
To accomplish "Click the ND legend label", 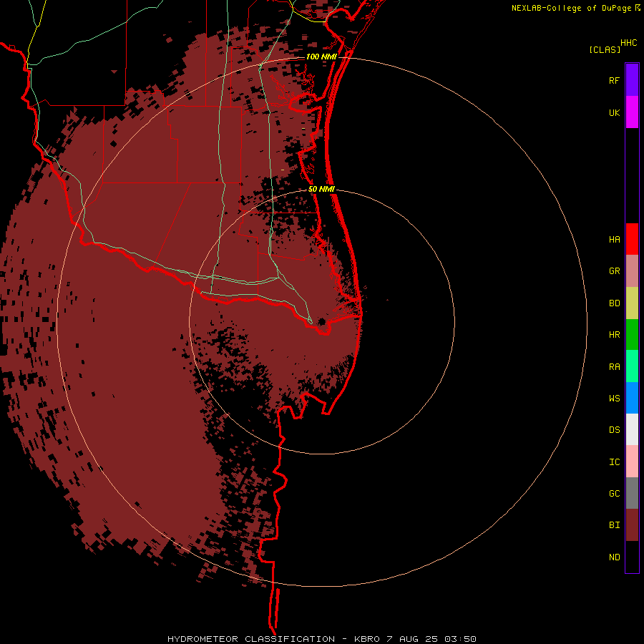I will (614, 557).
